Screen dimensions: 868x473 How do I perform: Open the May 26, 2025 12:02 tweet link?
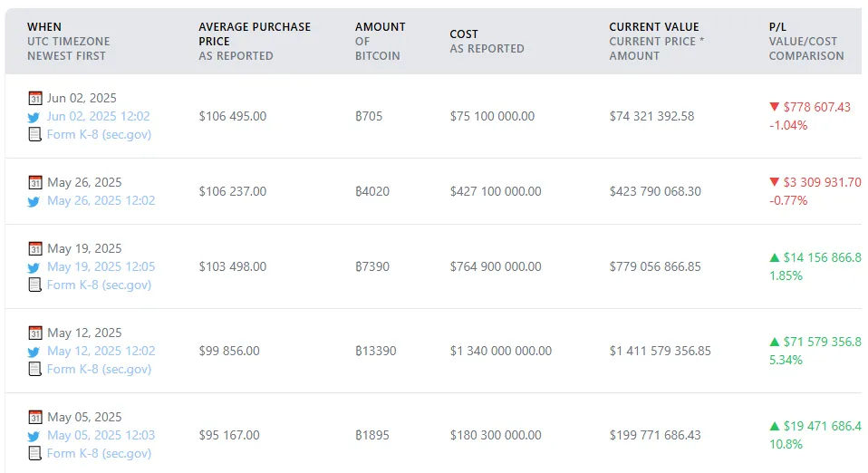(101, 201)
